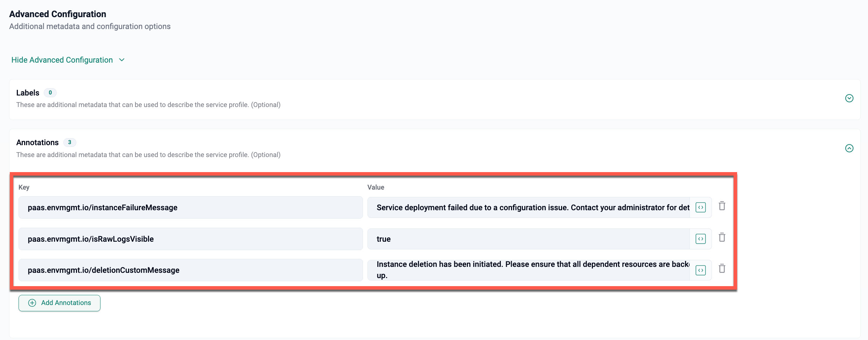868x340 pixels.
Task: Open code editor for deletionCustomMessage value
Action: 700,270
